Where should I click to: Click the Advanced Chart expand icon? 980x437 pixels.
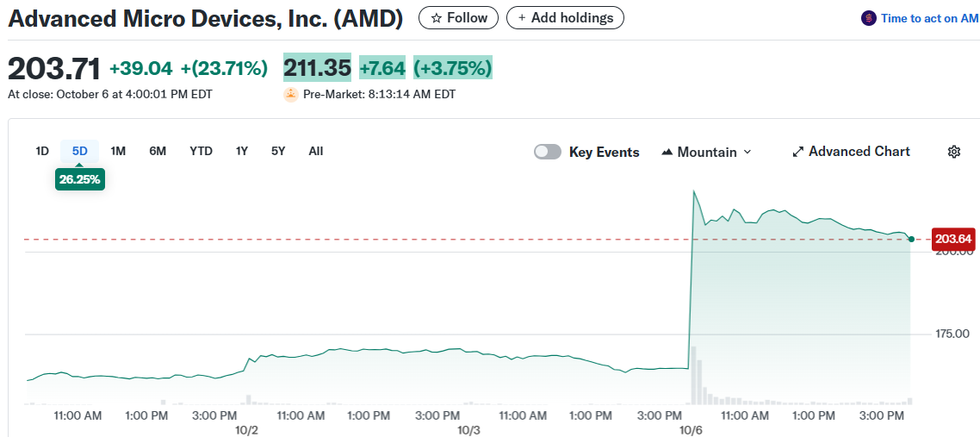pyautogui.click(x=797, y=152)
